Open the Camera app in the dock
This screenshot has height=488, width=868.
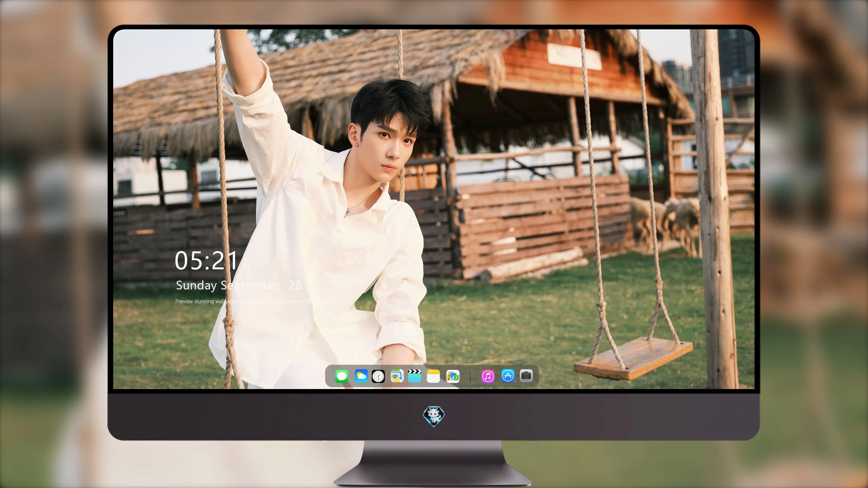point(526,375)
